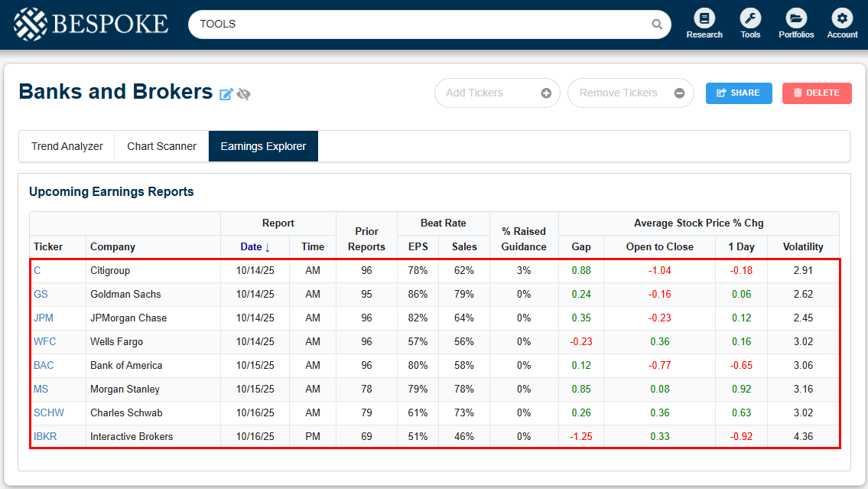Focus the Tools search field

tap(421, 24)
